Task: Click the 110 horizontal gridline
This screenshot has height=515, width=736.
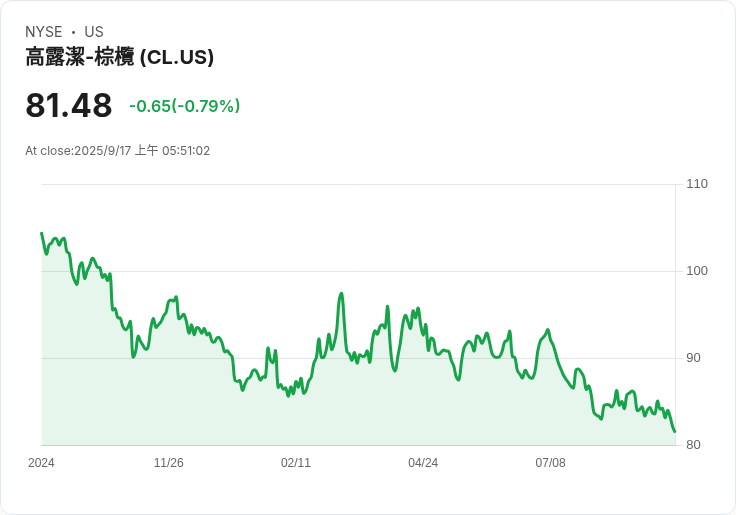Action: [358, 184]
